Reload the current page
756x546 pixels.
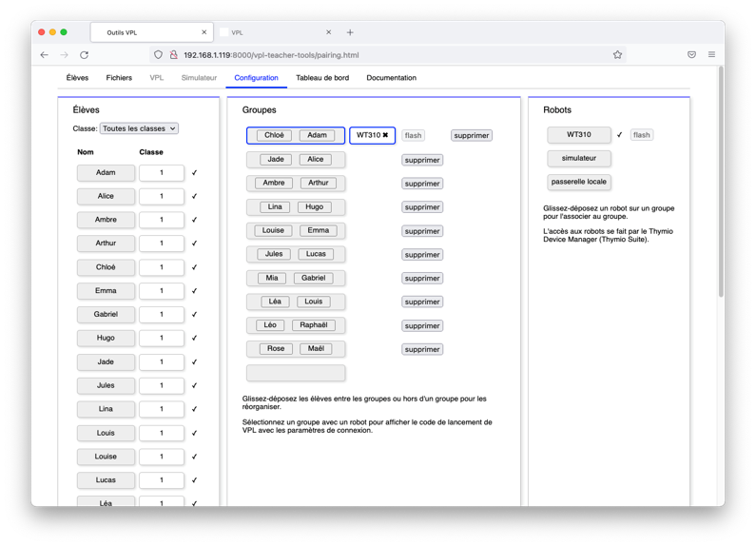(x=84, y=55)
